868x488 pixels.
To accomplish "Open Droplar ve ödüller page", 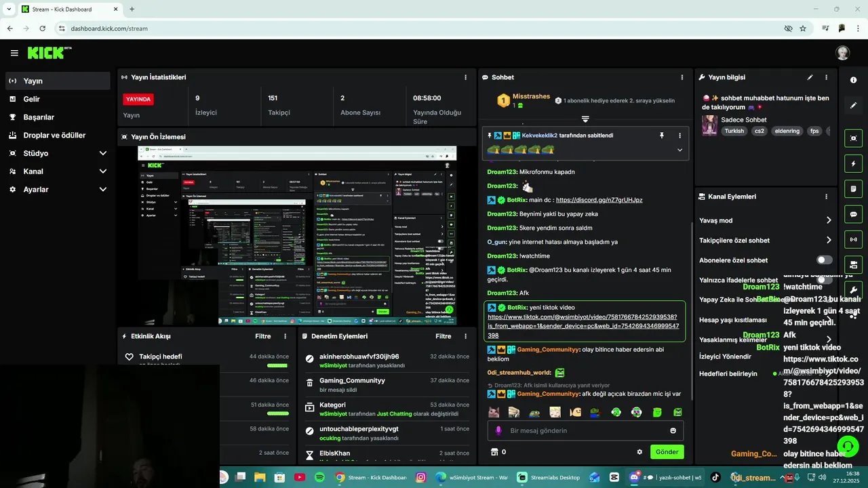I will 58,135.
